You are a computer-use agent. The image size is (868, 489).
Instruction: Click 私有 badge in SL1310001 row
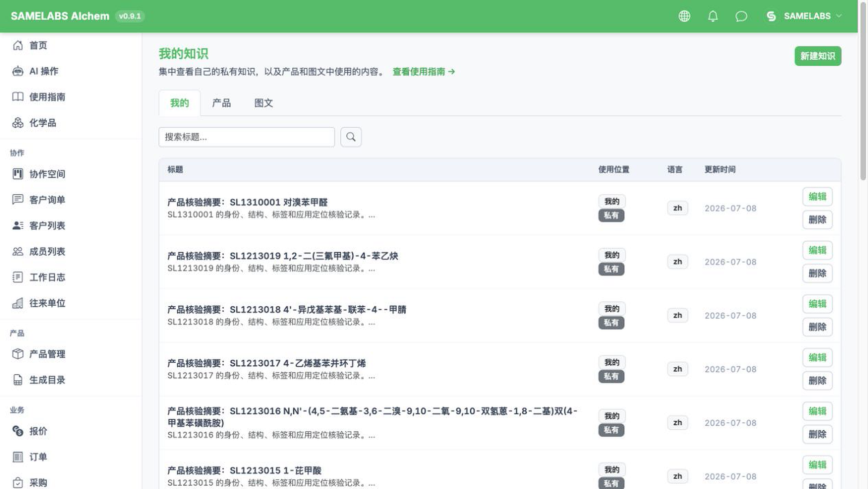pos(611,215)
